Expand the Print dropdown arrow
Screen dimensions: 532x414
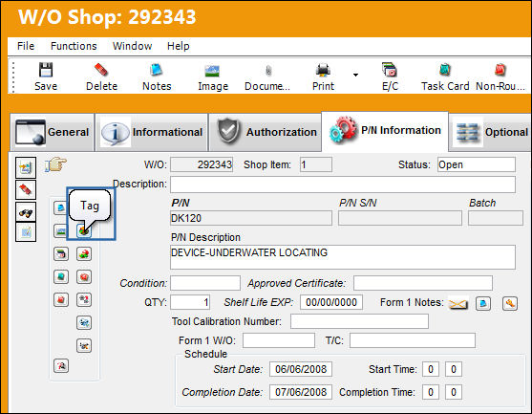click(x=355, y=75)
